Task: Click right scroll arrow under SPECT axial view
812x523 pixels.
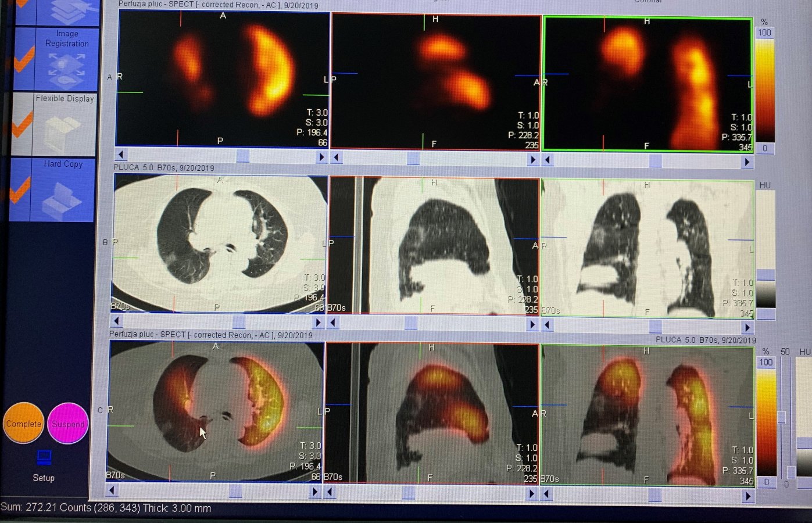Action: [321, 156]
